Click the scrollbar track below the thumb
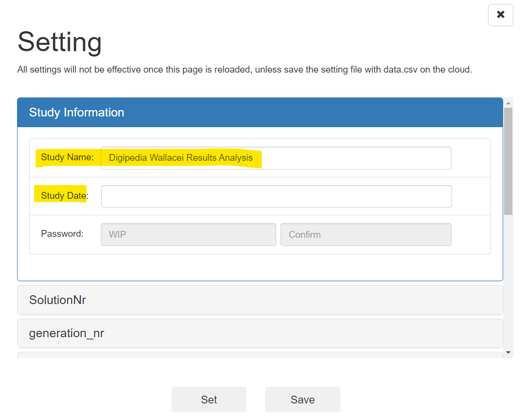Viewport: 527px width, 420px height. click(x=508, y=283)
